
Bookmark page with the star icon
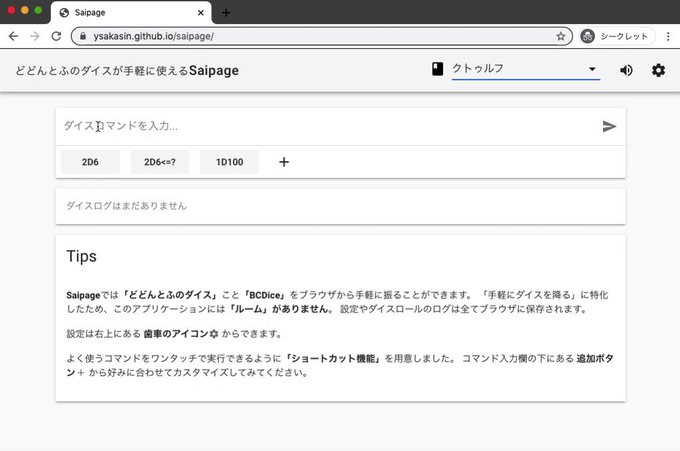coord(561,36)
